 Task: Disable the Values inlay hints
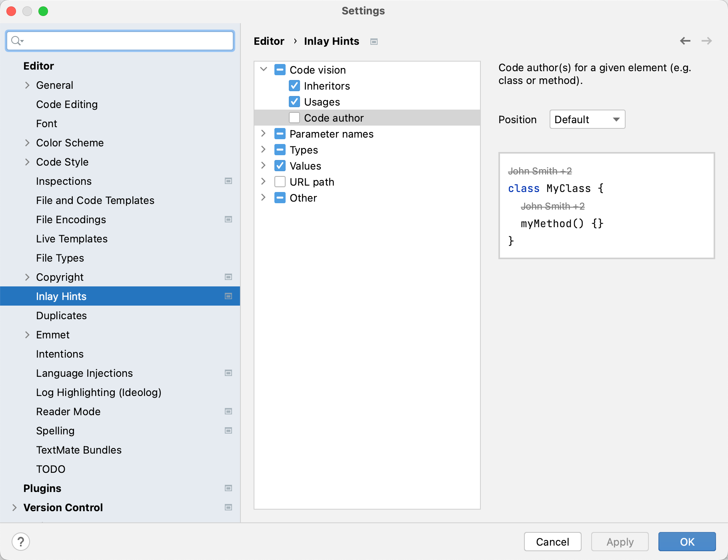pyautogui.click(x=280, y=166)
